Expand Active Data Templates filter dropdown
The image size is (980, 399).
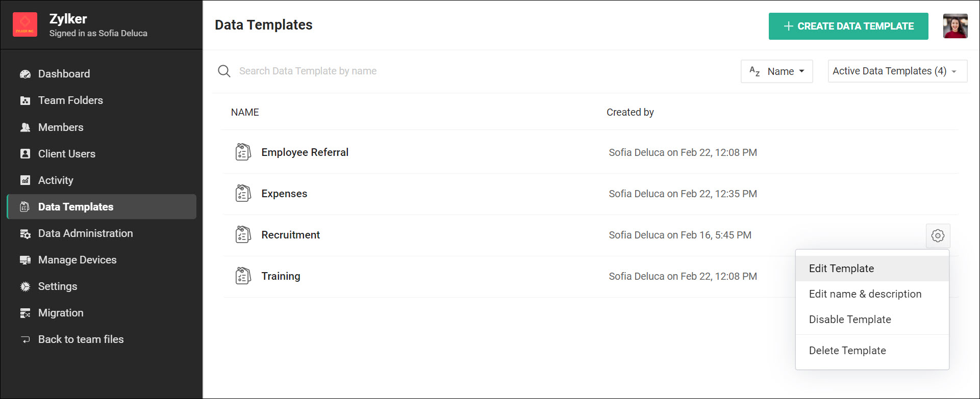(897, 71)
